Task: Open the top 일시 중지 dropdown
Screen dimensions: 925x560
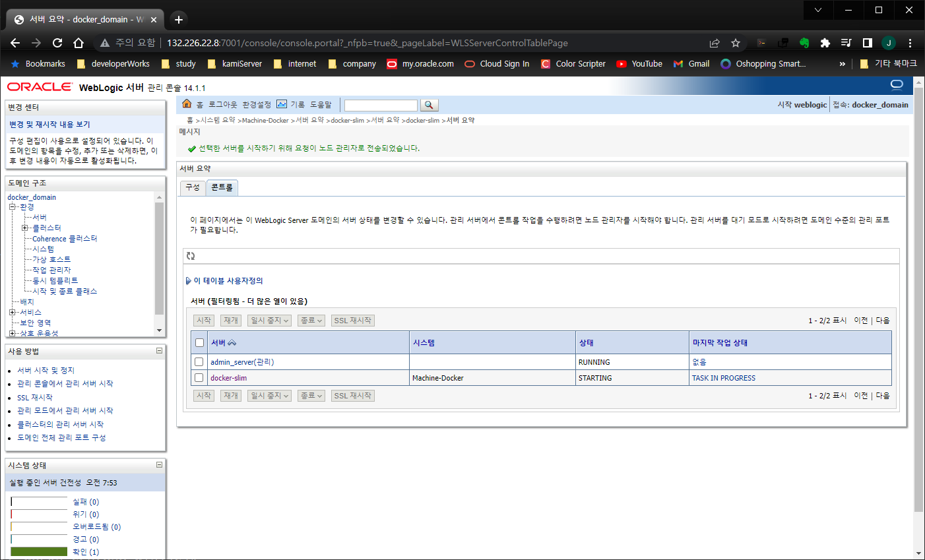Action: [270, 321]
